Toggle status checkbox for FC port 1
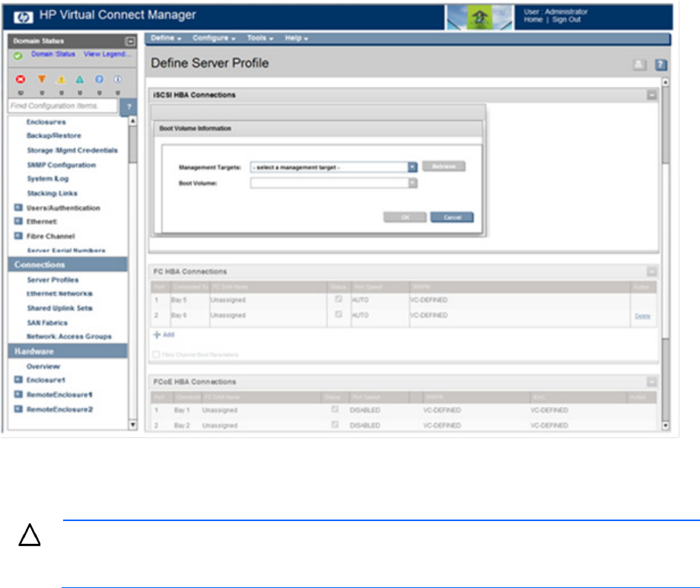The width and height of the screenshot is (700, 588). point(339,299)
